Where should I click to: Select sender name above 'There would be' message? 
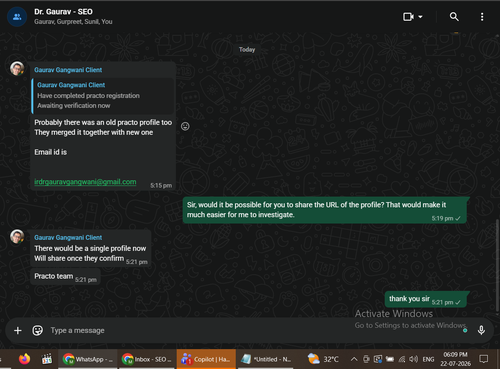(x=68, y=238)
